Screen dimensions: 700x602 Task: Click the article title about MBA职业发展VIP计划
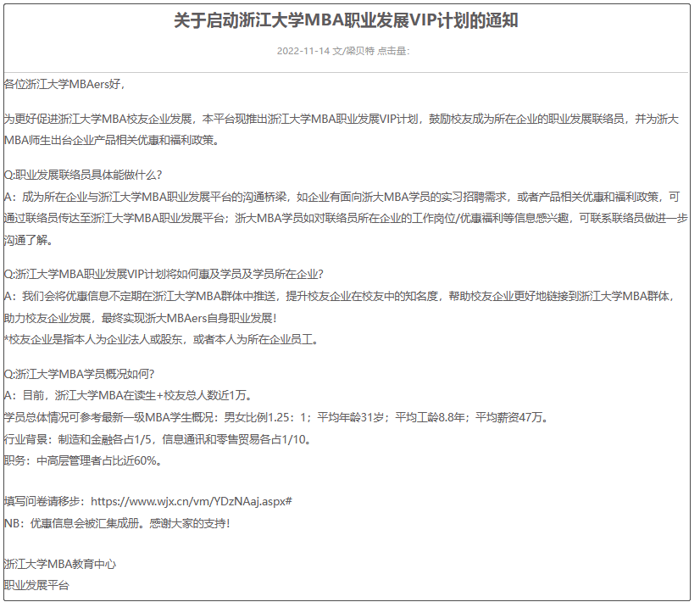346,21
